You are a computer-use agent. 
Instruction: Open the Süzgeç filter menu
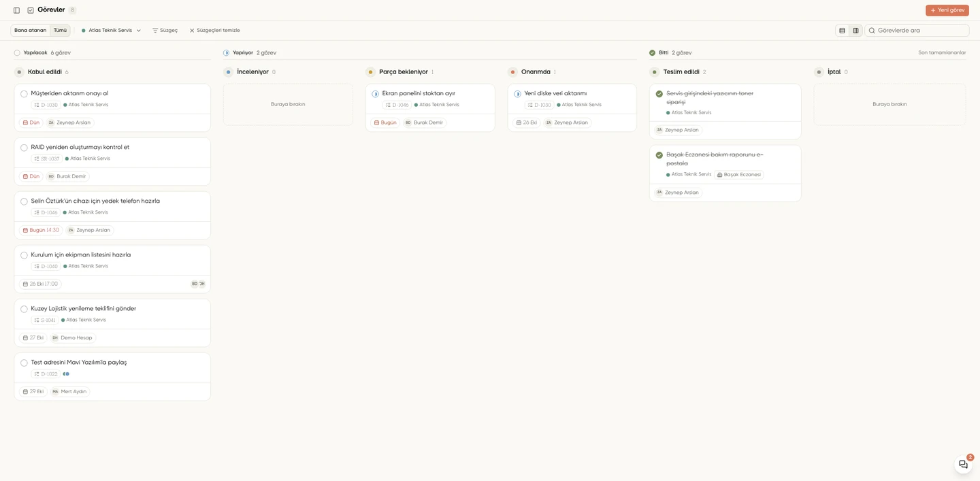click(x=165, y=31)
